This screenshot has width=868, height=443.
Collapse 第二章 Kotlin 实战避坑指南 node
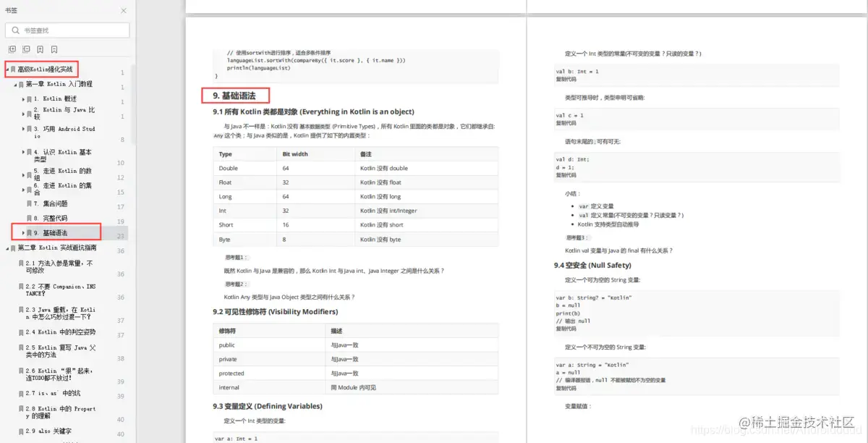point(7,248)
